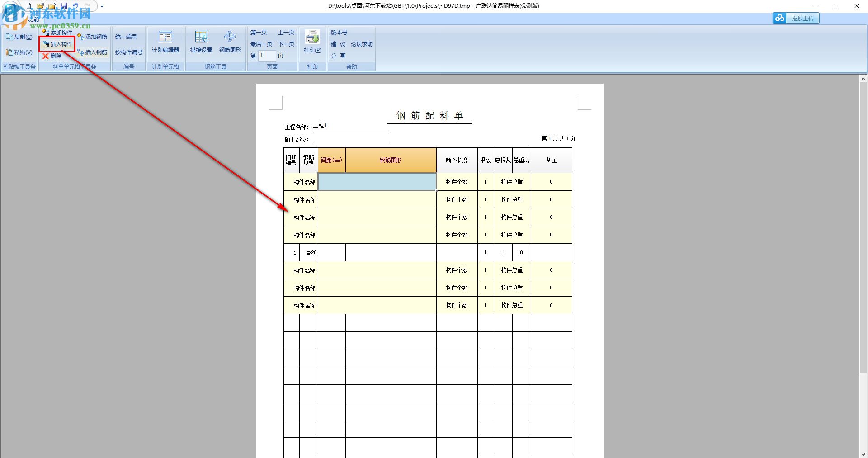Click the cloud 拖拽上传 upload button
This screenshot has width=868, height=458.
(796, 18)
